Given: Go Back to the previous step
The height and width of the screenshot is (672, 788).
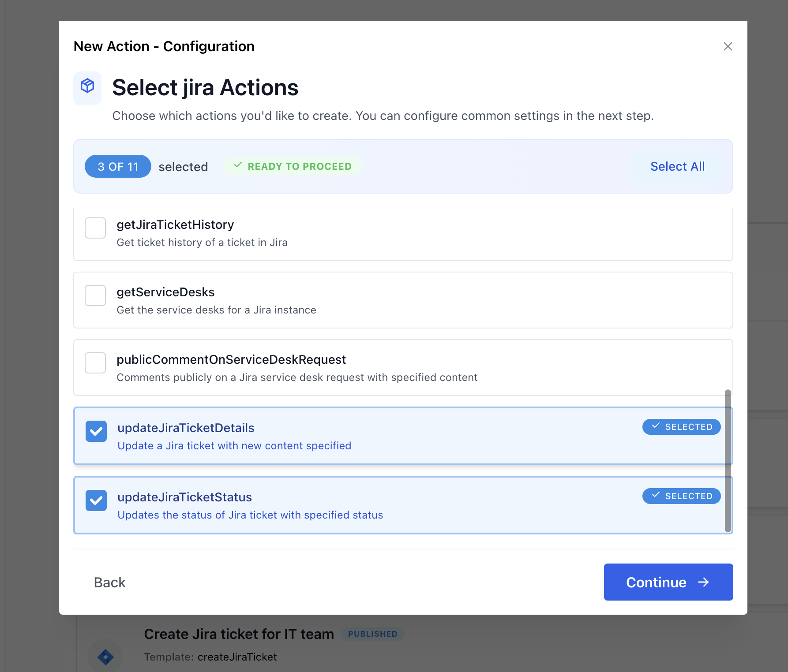Looking at the screenshot, I should point(110,582).
